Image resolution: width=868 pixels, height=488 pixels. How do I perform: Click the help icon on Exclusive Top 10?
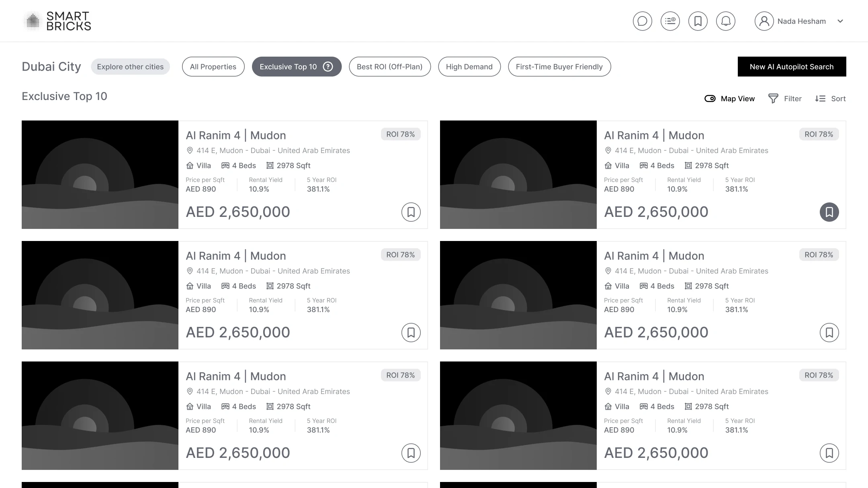(x=328, y=67)
